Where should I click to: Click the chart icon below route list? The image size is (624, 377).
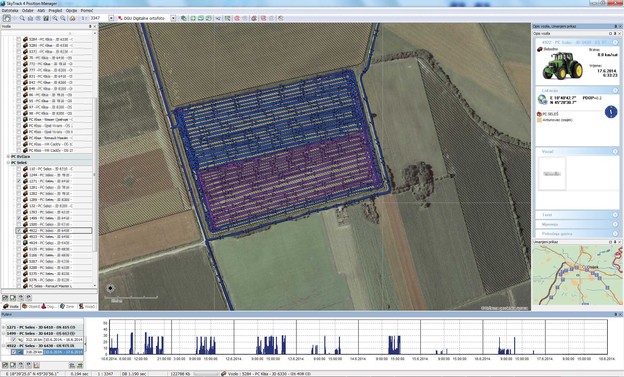point(36,365)
